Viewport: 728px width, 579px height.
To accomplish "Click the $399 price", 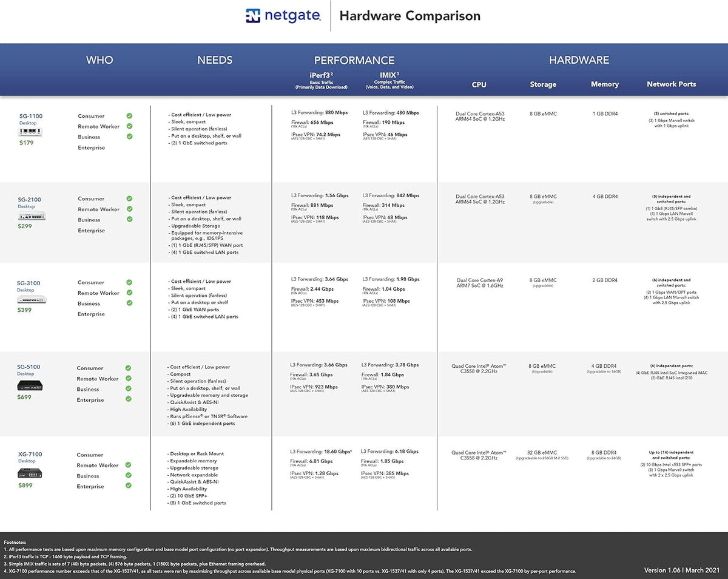I will [x=24, y=310].
